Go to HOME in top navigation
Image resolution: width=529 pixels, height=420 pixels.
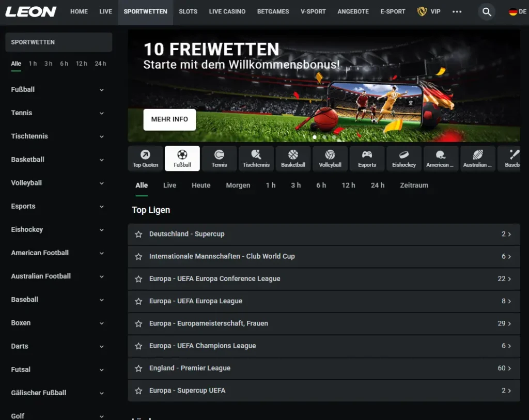pyautogui.click(x=79, y=12)
